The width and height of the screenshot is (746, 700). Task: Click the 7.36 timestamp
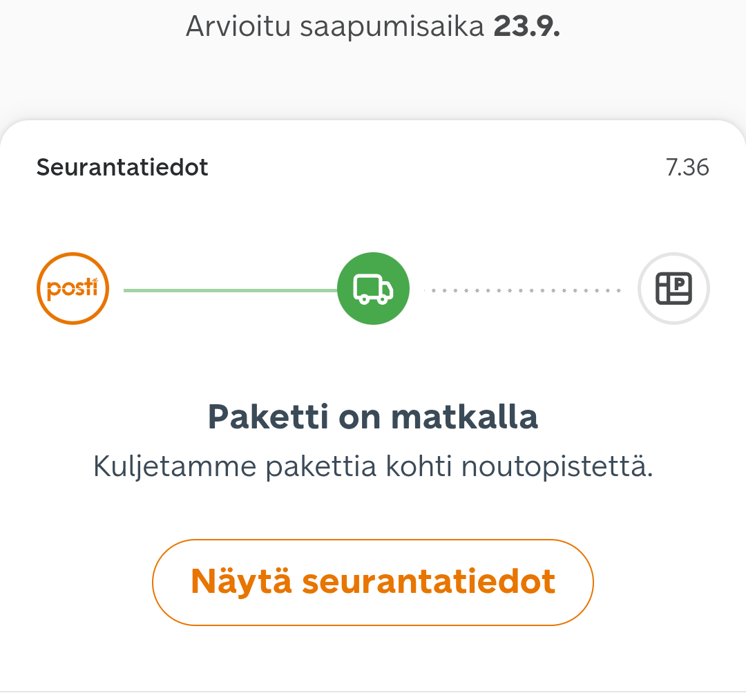(687, 167)
